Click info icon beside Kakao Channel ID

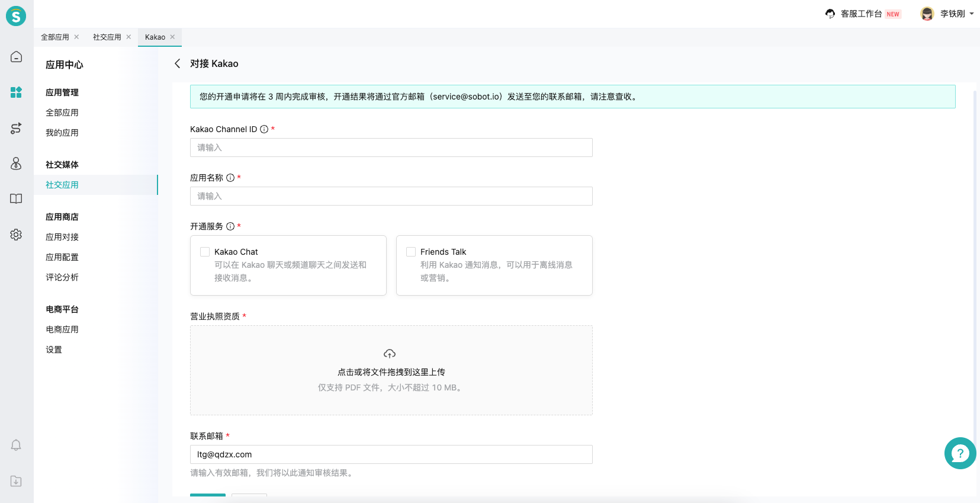pos(264,129)
